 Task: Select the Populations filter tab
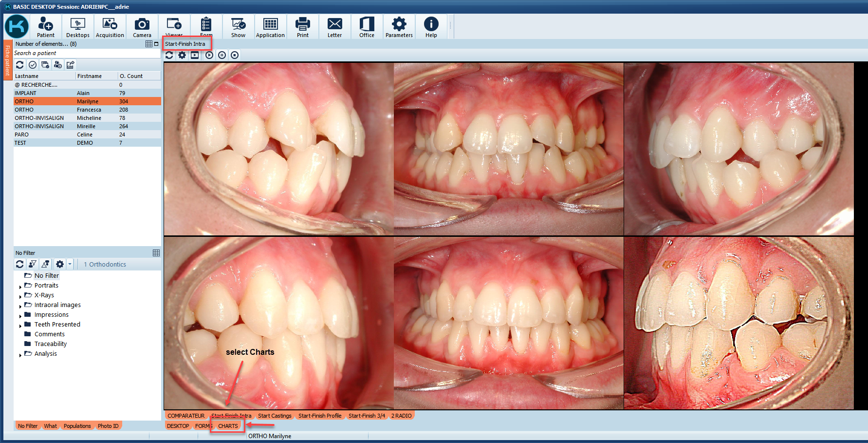77,426
